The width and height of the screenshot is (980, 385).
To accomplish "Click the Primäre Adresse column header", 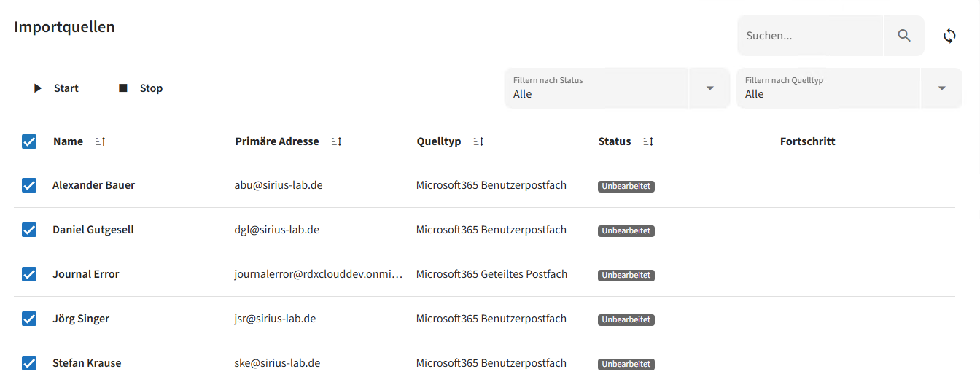I will [277, 141].
